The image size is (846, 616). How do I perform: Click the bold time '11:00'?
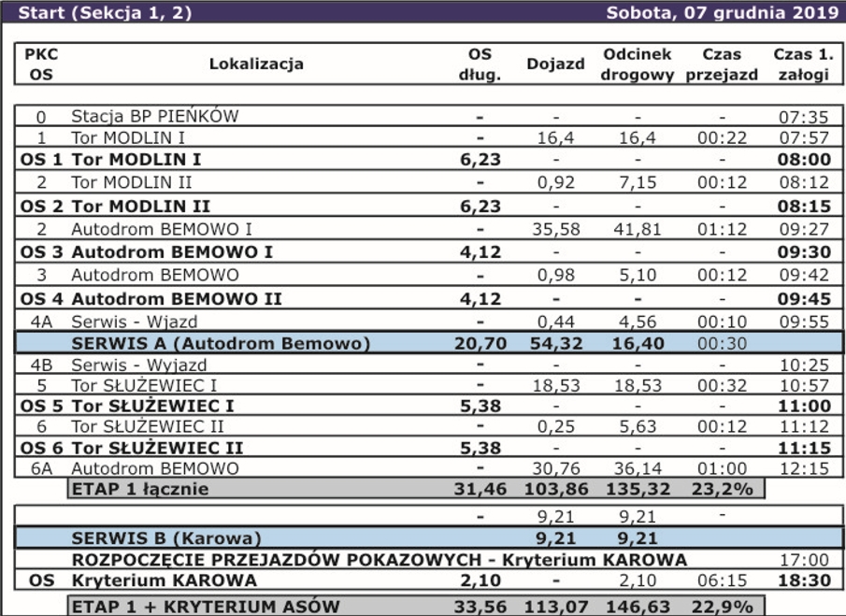click(x=804, y=406)
